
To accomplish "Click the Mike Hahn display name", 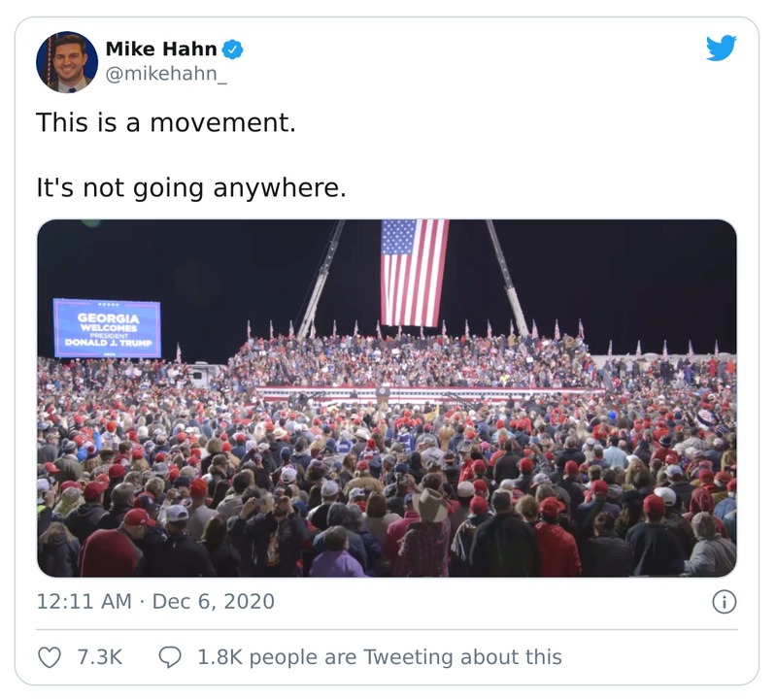I will 160,49.
